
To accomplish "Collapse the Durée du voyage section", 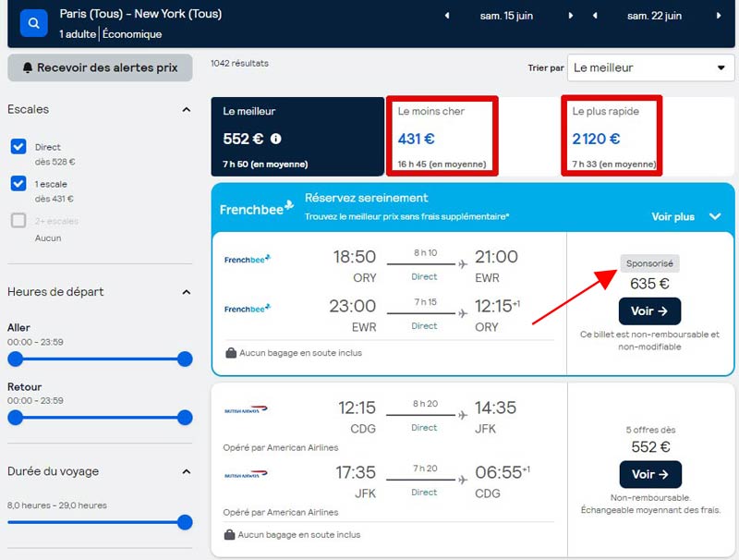I will (187, 472).
